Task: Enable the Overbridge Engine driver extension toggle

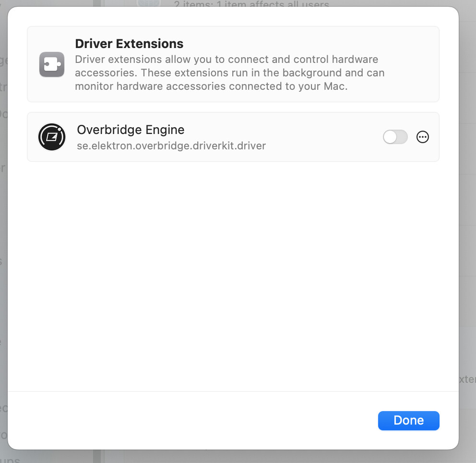Action: [x=395, y=137]
